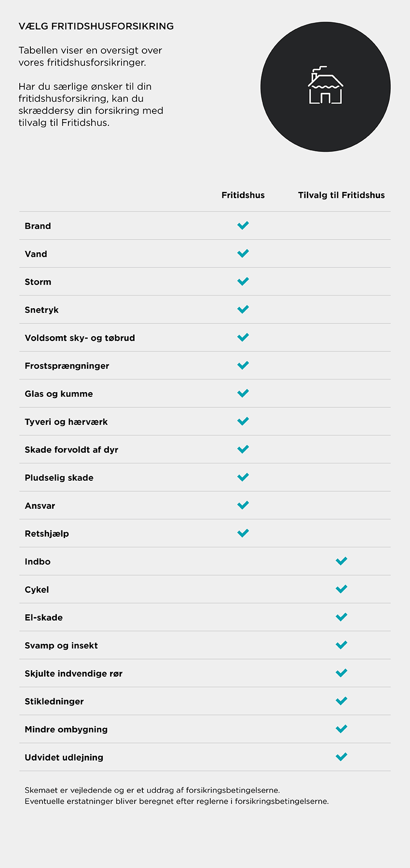Click the Svamp og insekt row label
Screen dimensions: 410x868
click(61, 646)
